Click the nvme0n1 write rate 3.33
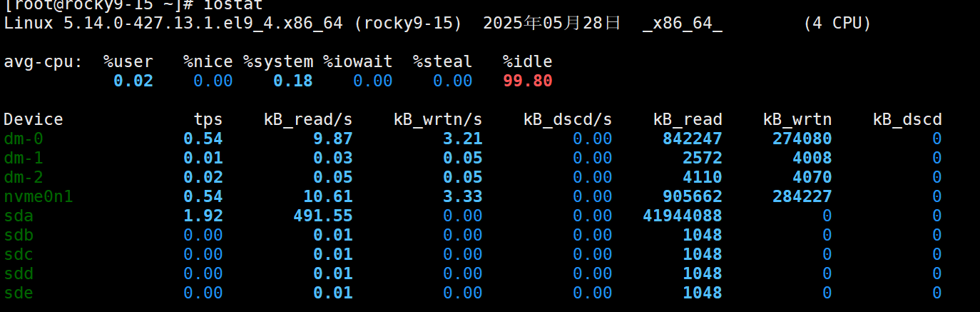This screenshot has height=312, width=980. (x=463, y=196)
